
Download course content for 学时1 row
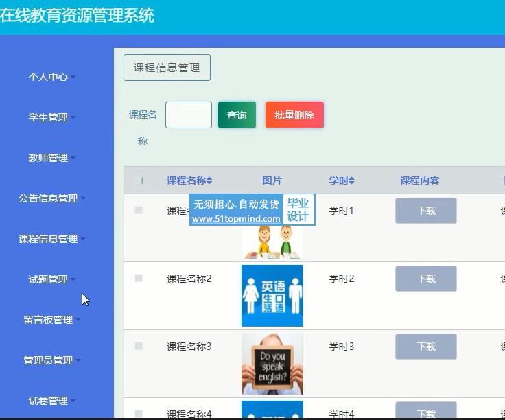[x=426, y=211]
